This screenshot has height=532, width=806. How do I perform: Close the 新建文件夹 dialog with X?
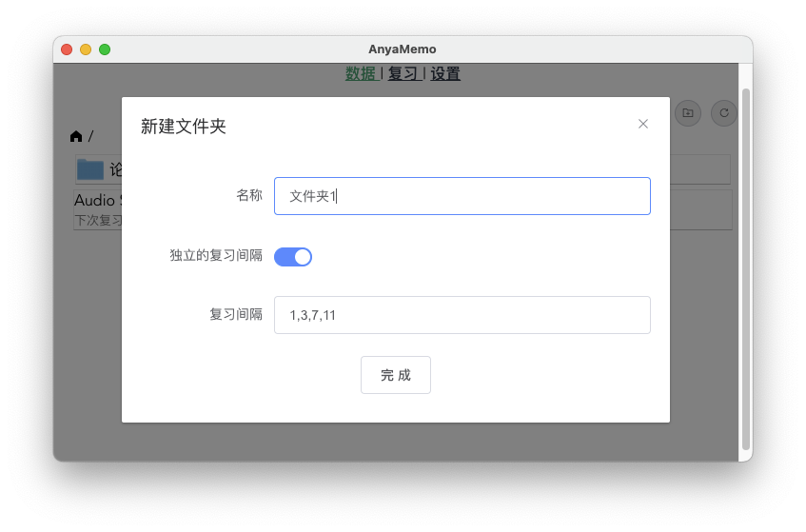click(643, 124)
